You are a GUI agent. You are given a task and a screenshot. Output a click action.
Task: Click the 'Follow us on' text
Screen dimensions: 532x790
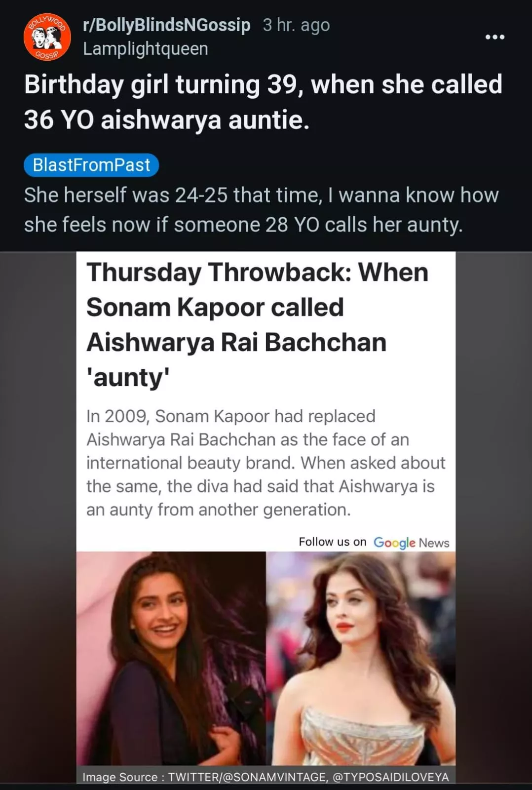332,542
